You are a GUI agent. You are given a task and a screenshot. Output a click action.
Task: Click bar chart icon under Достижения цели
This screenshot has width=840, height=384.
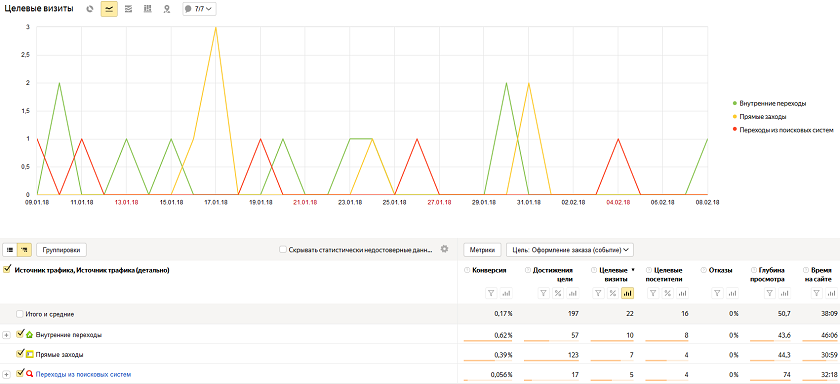pos(573,293)
